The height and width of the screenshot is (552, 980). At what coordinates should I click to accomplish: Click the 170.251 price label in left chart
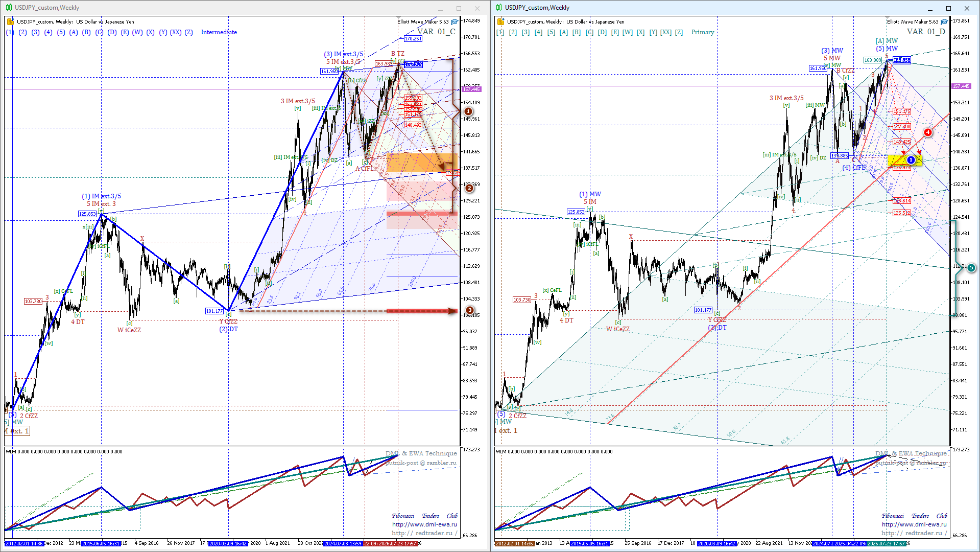pyautogui.click(x=413, y=39)
